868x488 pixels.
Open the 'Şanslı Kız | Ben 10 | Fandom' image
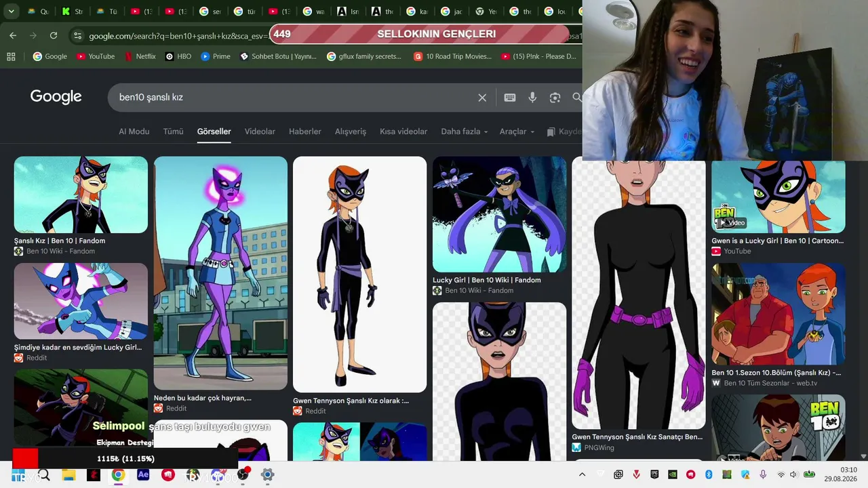pos(81,195)
